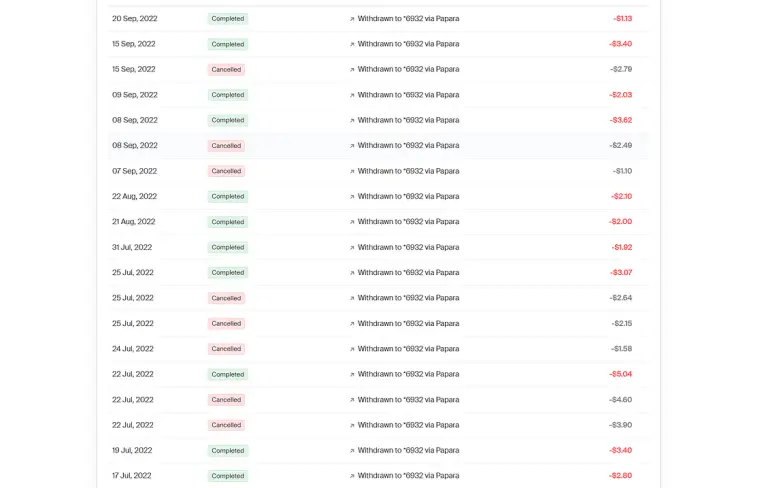Click the Cancelled badge in the 07 Sep, 2022 row
Image resolution: width=762 pixels, height=488 pixels.
point(226,171)
